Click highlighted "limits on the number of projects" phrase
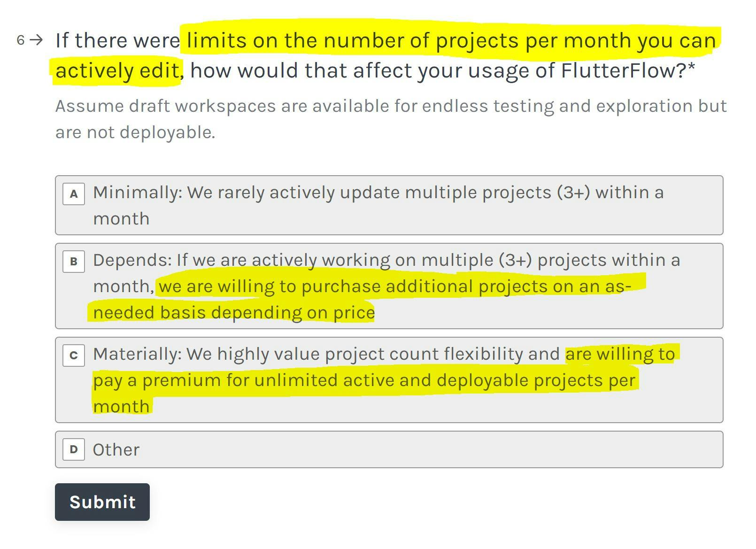The height and width of the screenshot is (549, 756). pyautogui.click(x=352, y=41)
